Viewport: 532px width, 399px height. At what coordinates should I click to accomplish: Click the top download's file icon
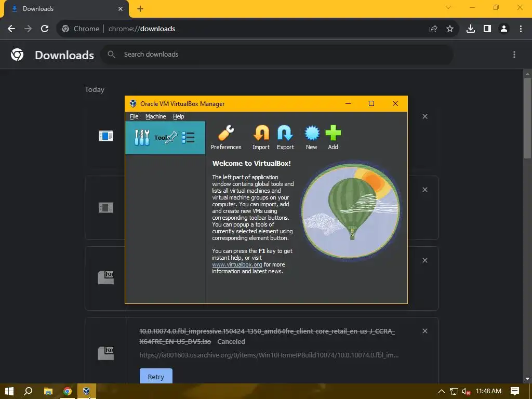coord(106,136)
